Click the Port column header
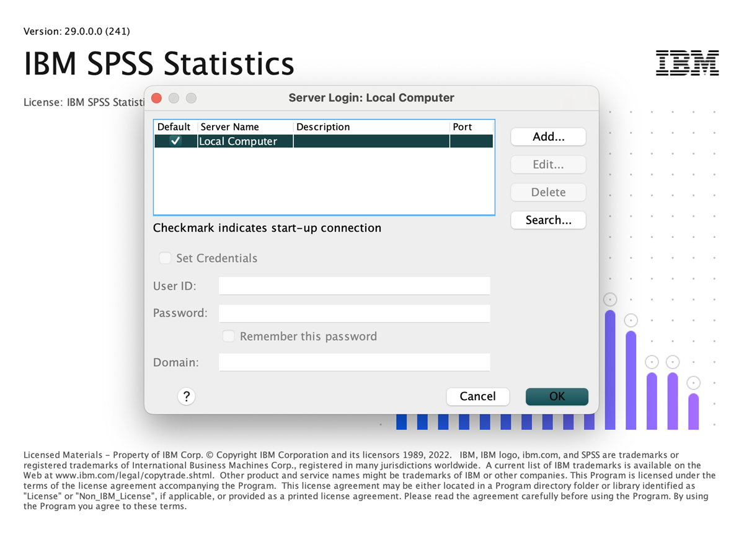This screenshot has height=560, width=744. coord(463,126)
